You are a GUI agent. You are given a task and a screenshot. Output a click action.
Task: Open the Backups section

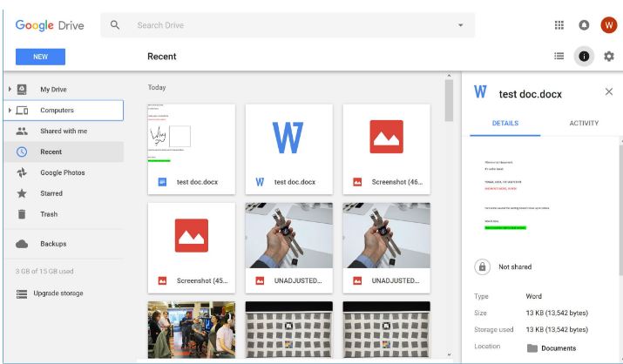(53, 244)
